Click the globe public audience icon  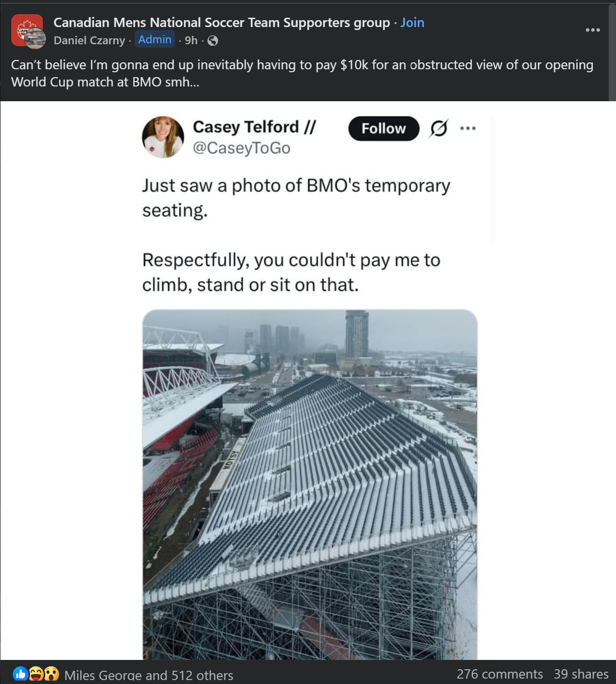(x=213, y=41)
